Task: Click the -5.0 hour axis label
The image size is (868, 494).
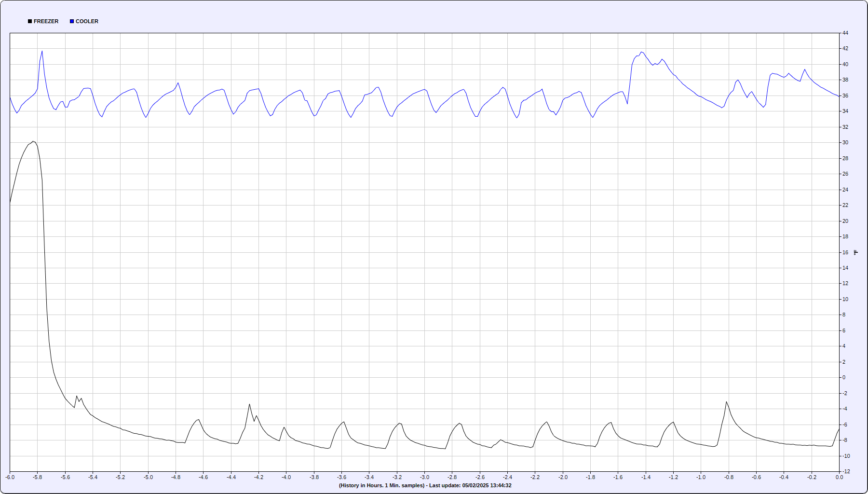Action: click(148, 477)
